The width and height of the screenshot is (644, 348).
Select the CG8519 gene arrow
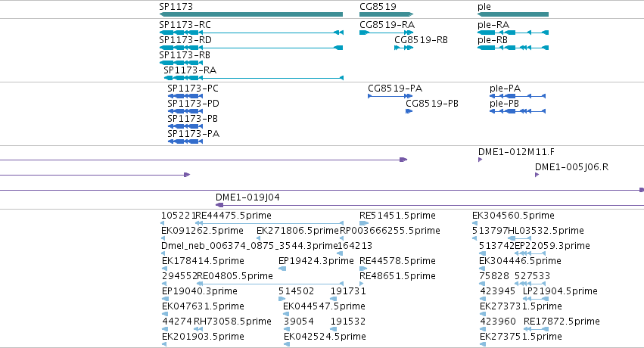[386, 14]
